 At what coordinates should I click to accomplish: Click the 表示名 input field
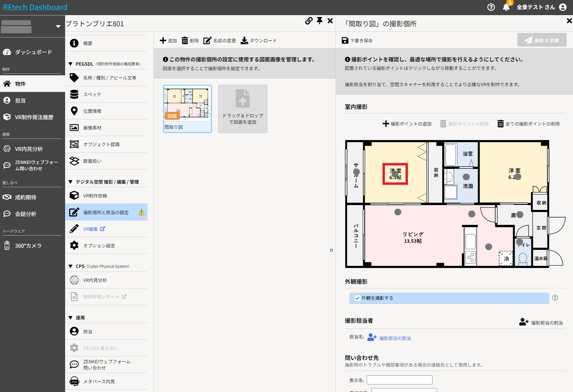point(399,380)
